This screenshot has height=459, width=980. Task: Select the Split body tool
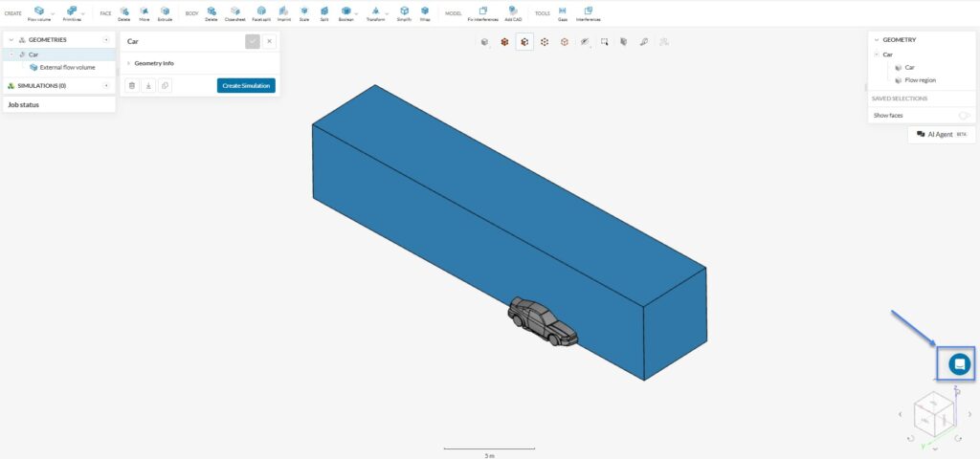324,13
